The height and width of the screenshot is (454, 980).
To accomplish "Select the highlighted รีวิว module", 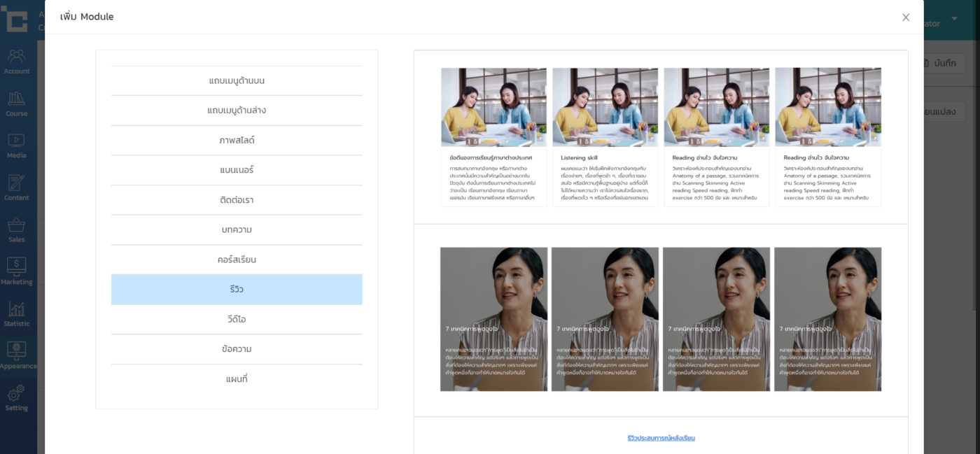I will click(x=237, y=290).
